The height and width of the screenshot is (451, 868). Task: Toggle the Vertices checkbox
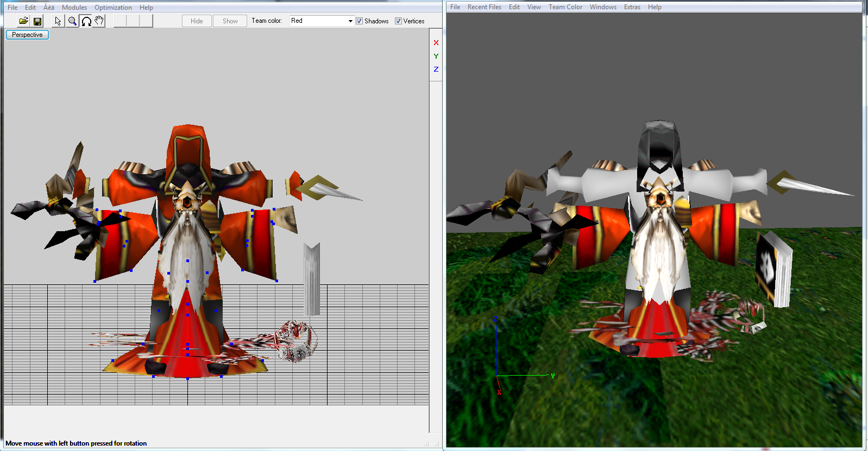pos(398,21)
